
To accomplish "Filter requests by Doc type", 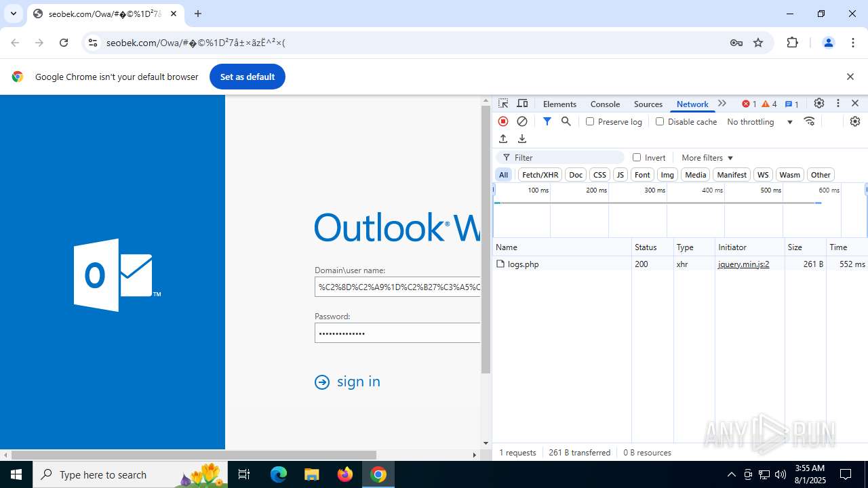I will tap(576, 175).
